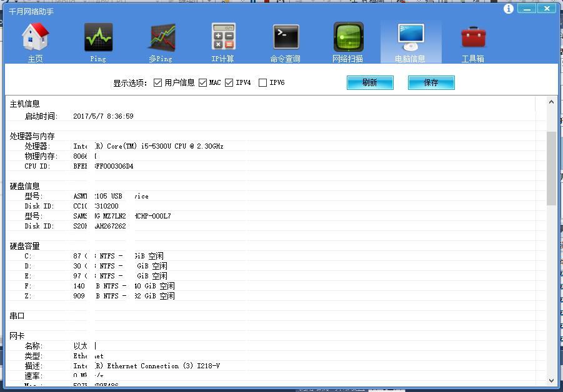Image resolution: width=563 pixels, height=392 pixels.
Task: Disable the IPV4 checkbox
Action: click(x=229, y=82)
